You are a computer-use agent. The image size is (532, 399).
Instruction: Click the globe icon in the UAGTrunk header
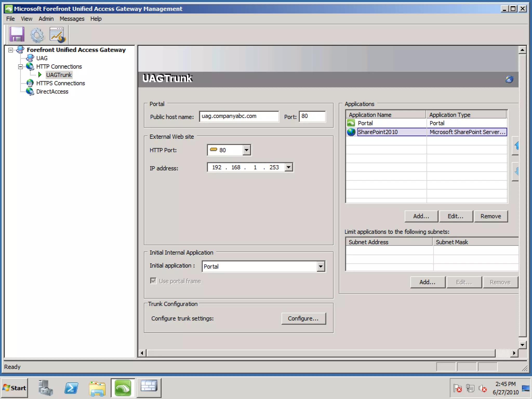tap(509, 79)
